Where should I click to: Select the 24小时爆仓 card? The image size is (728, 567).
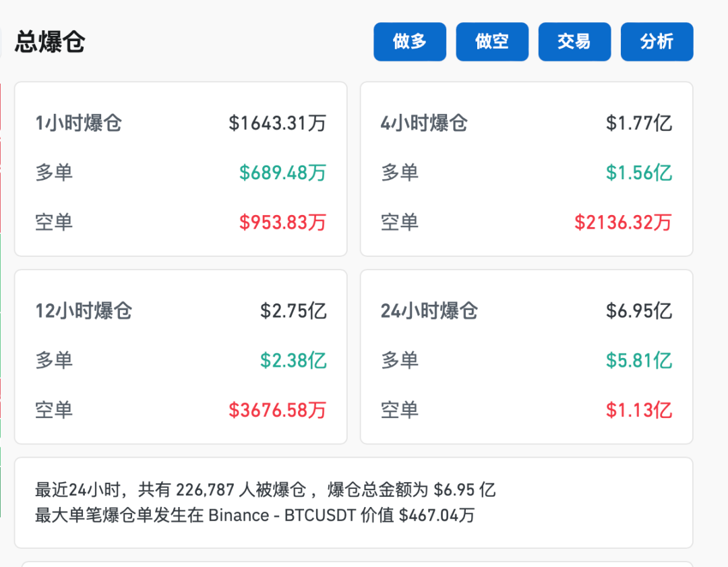click(x=526, y=356)
